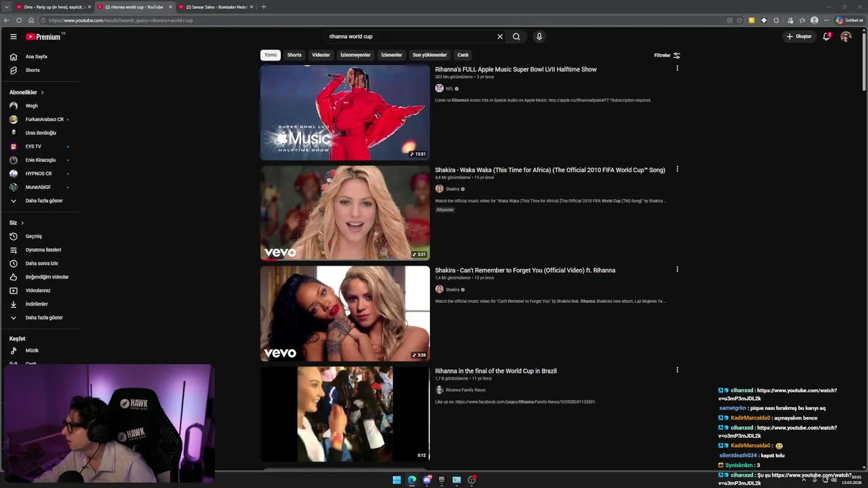The image size is (868, 488).
Task: Reload the page with the refresh icon
Action: coord(19,20)
